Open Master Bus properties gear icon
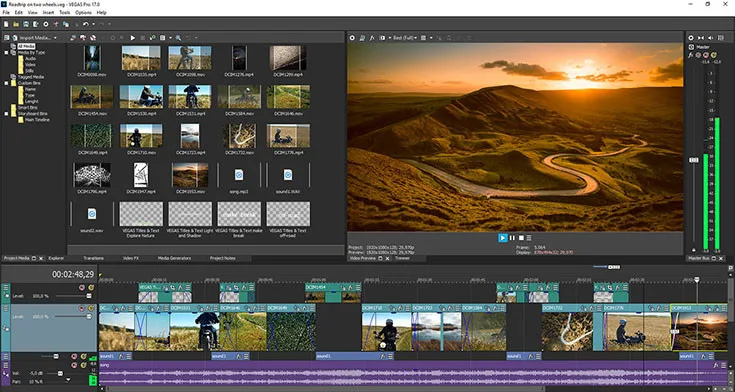This screenshot has height=392, width=735. point(691,38)
